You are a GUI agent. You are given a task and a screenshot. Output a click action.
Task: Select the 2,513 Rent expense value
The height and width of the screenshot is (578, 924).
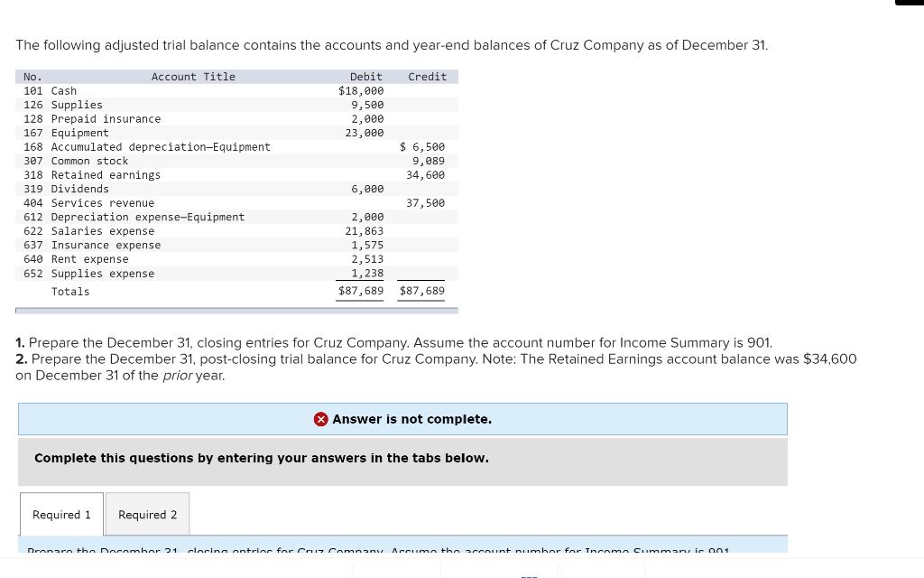[367, 259]
